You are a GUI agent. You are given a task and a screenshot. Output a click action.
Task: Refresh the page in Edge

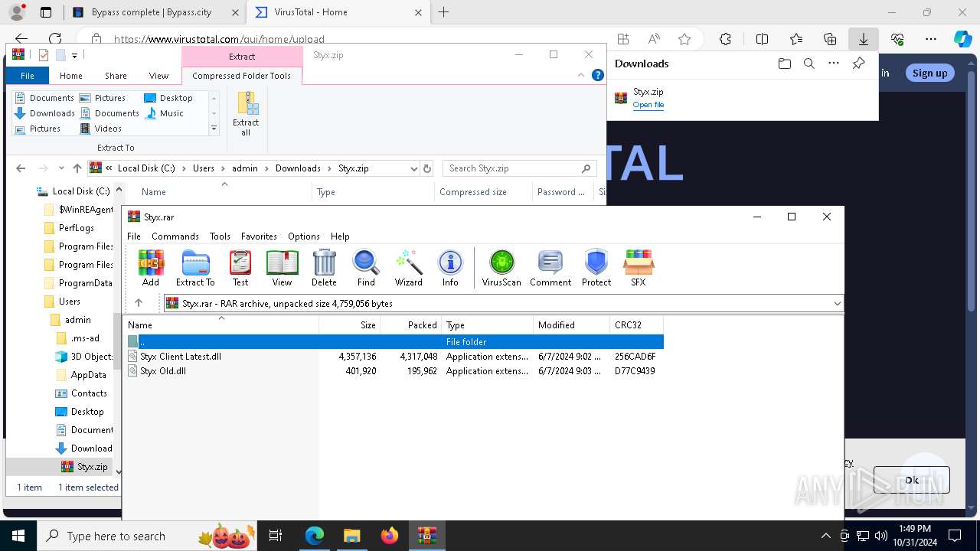tap(55, 39)
